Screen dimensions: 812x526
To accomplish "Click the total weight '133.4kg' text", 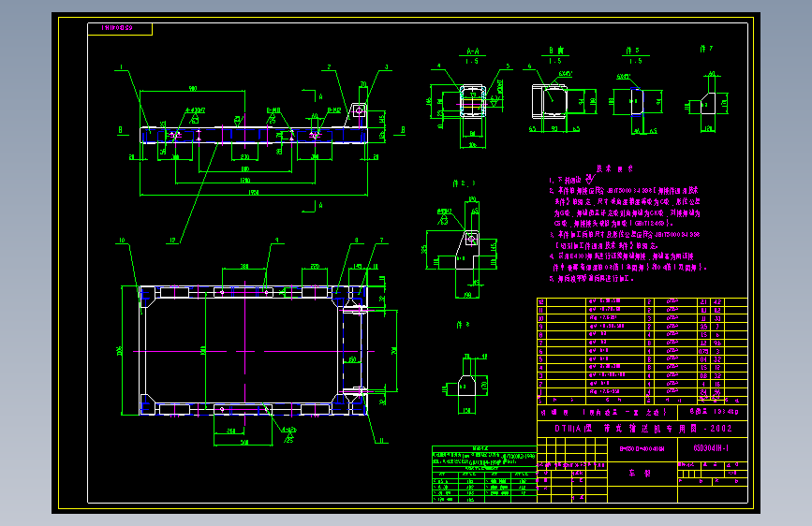I will click(725, 412).
